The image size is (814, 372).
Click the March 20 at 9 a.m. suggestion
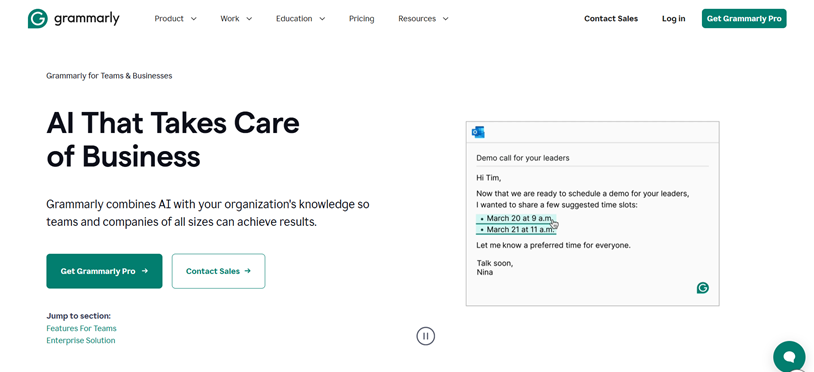516,218
